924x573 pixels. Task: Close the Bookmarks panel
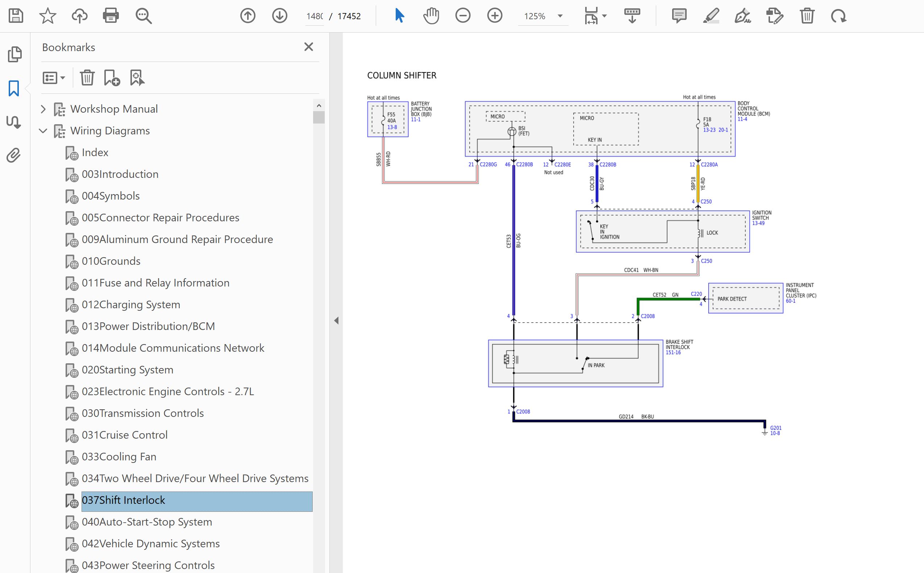coord(309,47)
